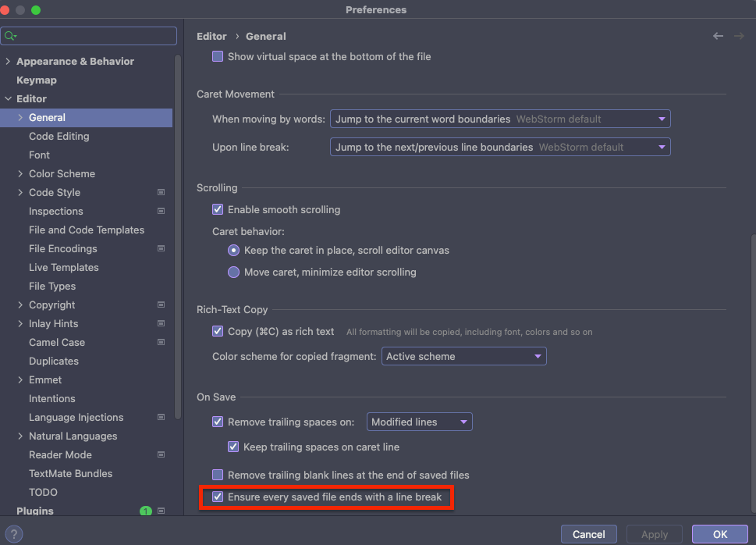This screenshot has height=545, width=756.
Task: Click the green plugin update badge beside Plugins
Action: click(145, 511)
